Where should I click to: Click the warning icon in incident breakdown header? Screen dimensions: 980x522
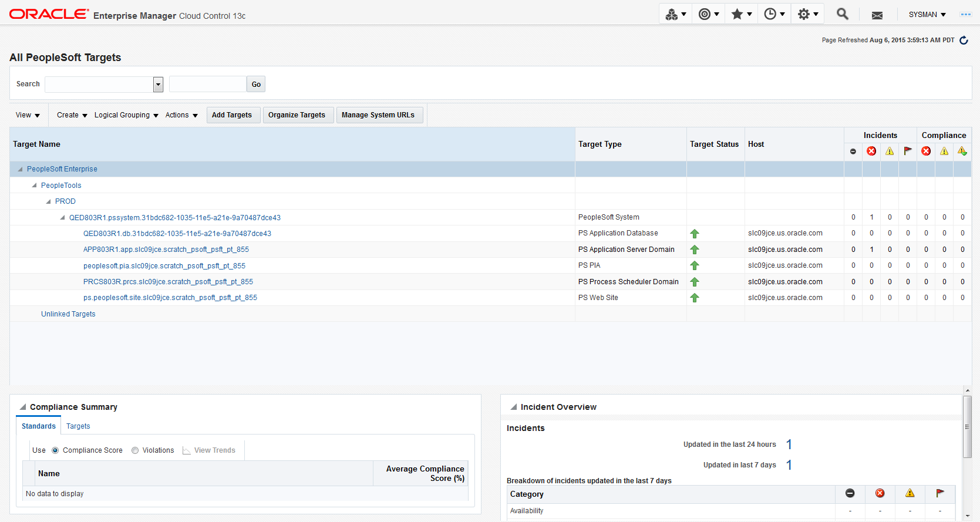[910, 493]
